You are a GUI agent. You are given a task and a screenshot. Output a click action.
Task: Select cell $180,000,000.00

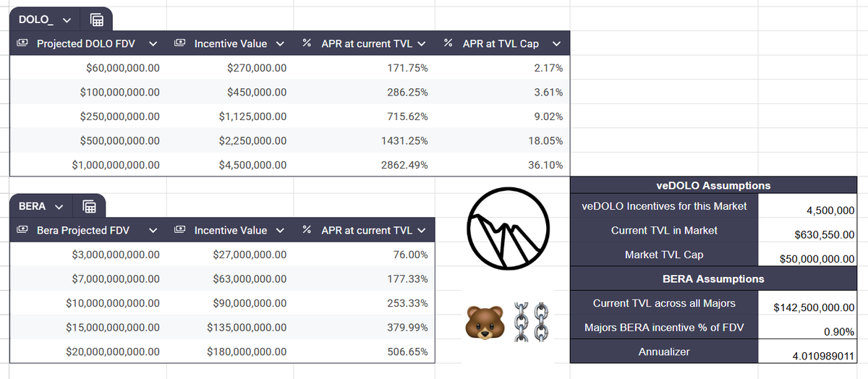coord(229,352)
